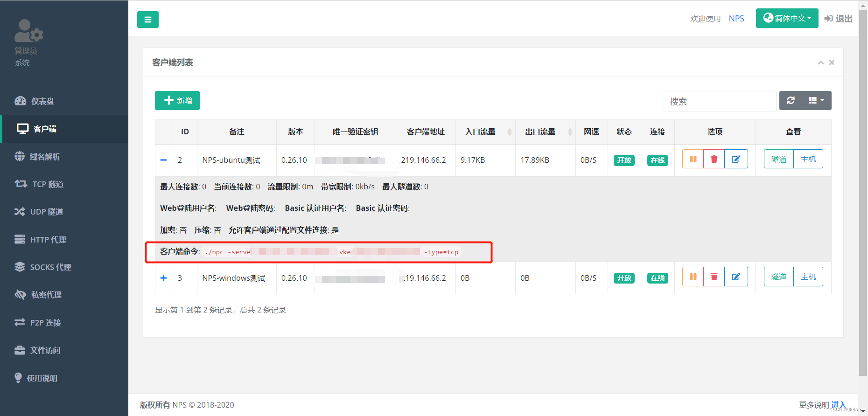
Task: Delete the NPS-ubuntu测试 client
Action: point(714,159)
